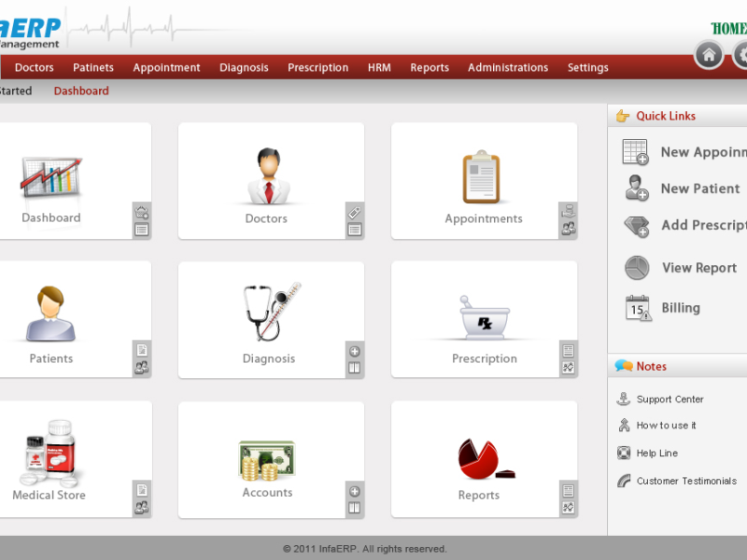
Task: Open the HRM menu
Action: [379, 67]
